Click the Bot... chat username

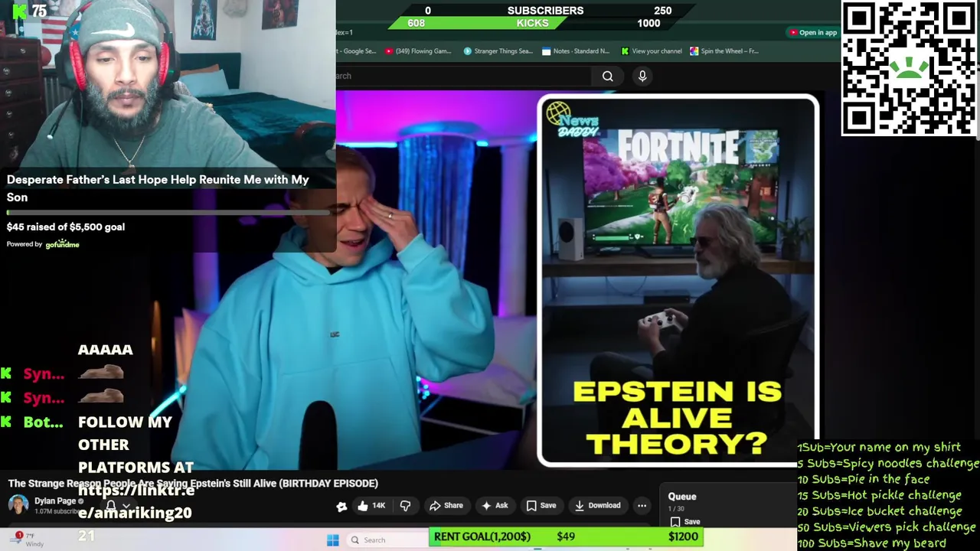pyautogui.click(x=43, y=422)
